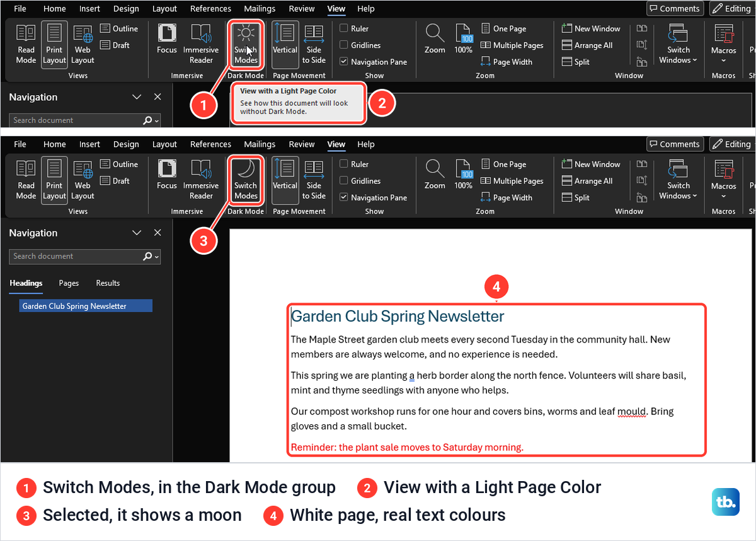Viewport: 756px width, 541px height.
Task: Open the File tab in the top window
Action: [20, 9]
